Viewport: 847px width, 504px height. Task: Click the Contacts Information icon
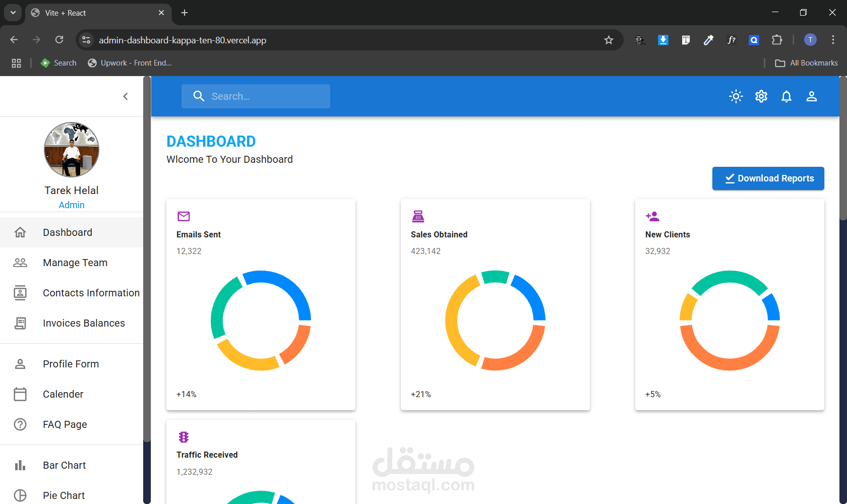pos(20,293)
